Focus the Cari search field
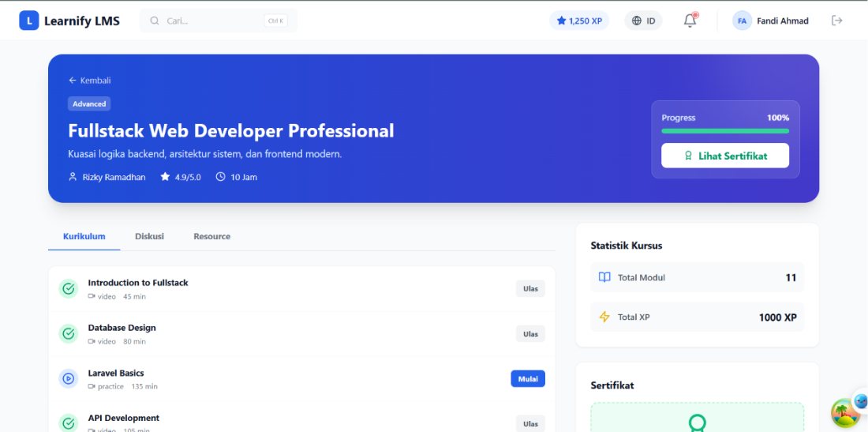This screenshot has width=868, height=432. click(218, 21)
